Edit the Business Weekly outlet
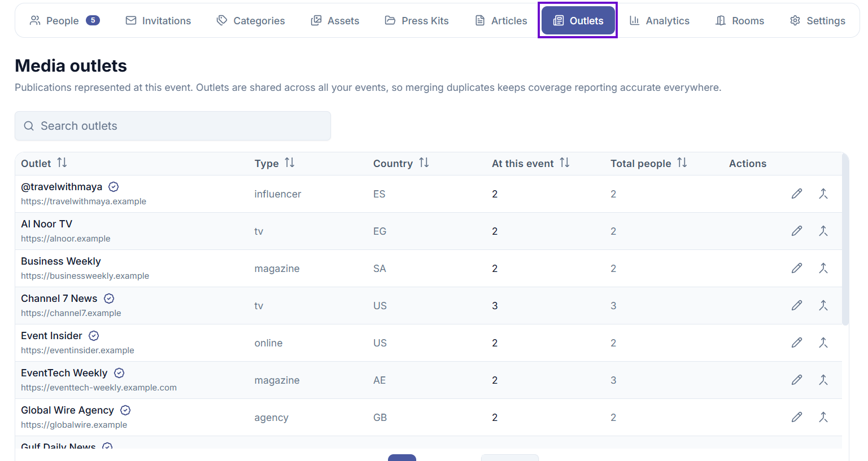Viewport: 868px width, 461px height. click(797, 269)
